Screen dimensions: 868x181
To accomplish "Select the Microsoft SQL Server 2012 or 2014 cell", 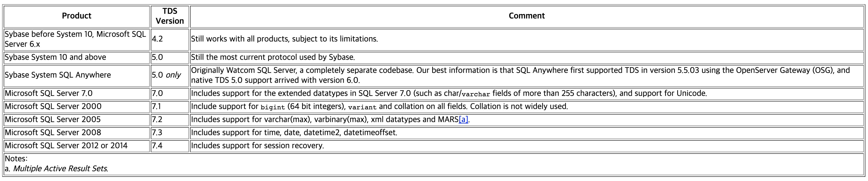I will coord(76,146).
